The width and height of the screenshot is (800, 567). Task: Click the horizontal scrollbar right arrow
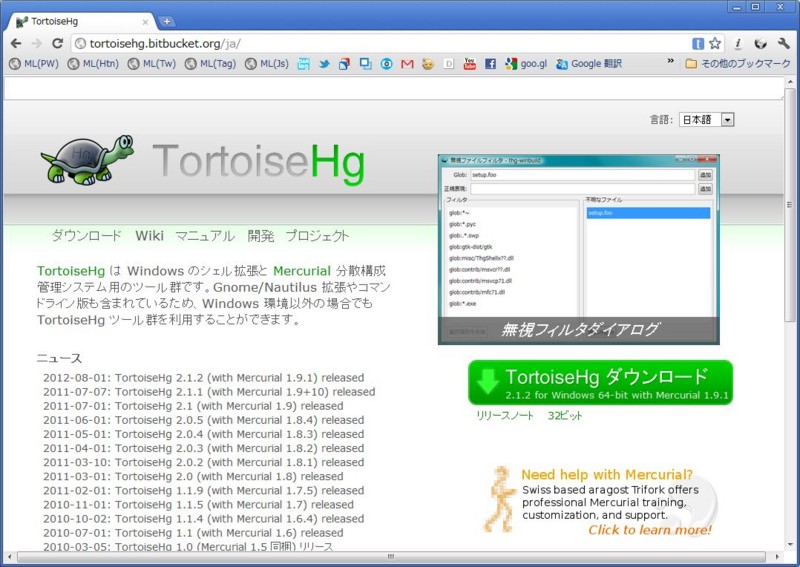pos(778,556)
